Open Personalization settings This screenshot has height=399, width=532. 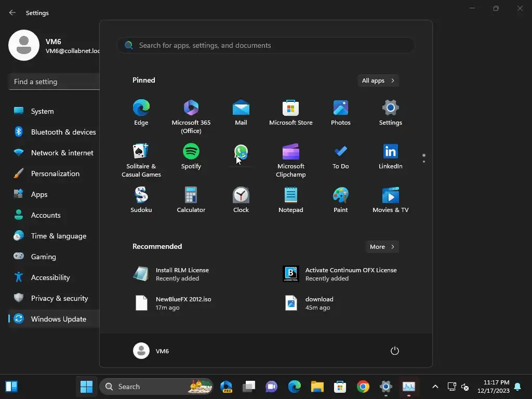pyautogui.click(x=54, y=174)
